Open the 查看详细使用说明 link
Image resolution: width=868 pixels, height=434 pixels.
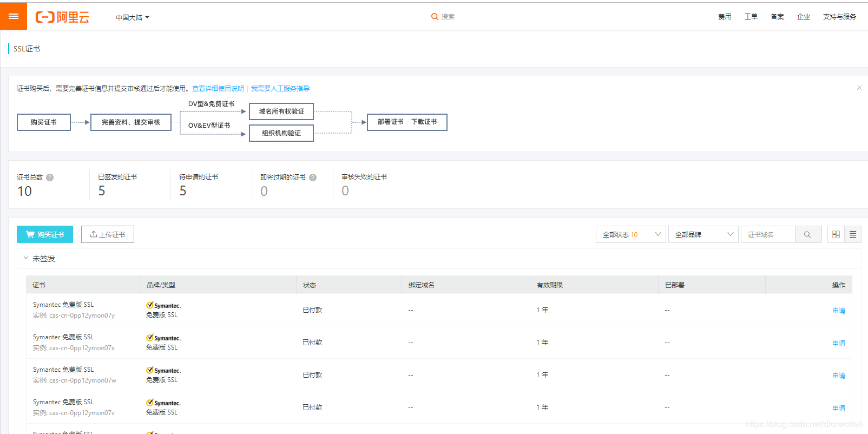point(218,88)
